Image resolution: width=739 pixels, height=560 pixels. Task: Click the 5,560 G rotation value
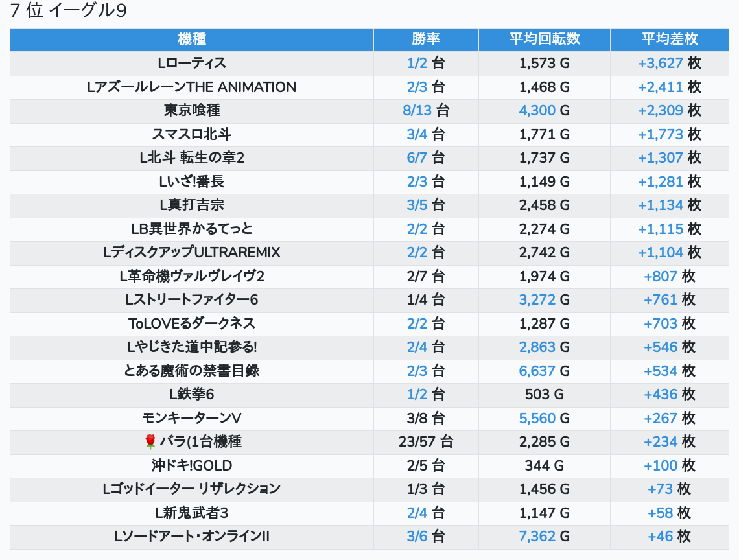[545, 419]
